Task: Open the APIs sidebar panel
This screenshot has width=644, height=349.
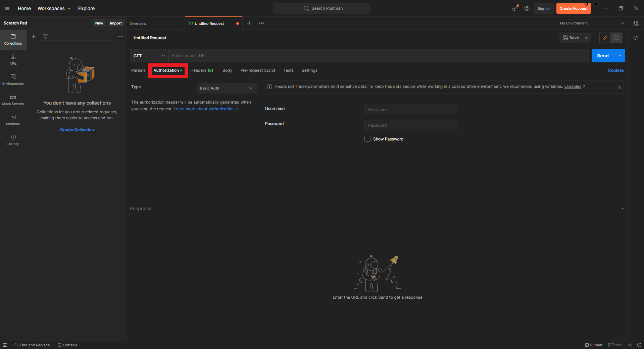Action: 13,59
